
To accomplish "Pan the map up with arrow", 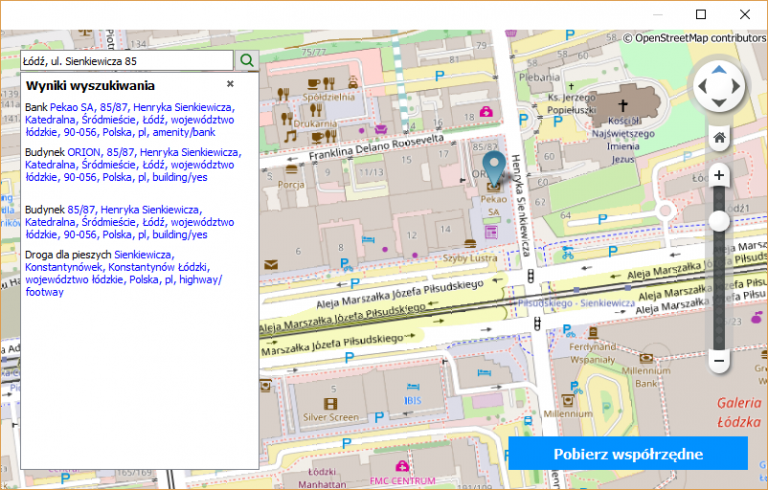I will click(719, 69).
